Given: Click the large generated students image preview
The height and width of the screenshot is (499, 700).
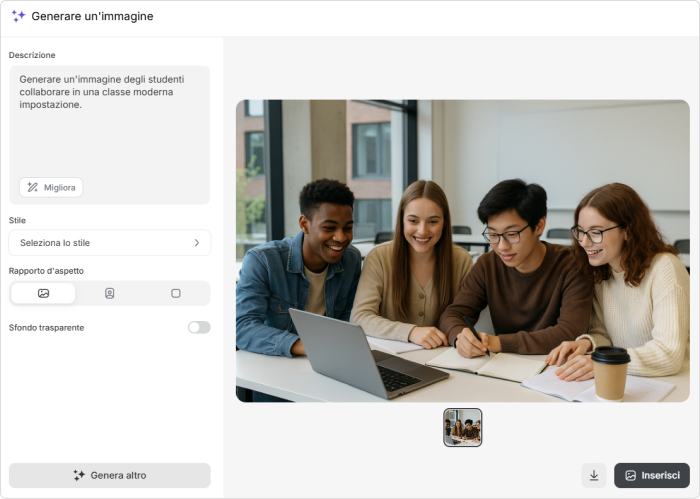Looking at the screenshot, I should pyautogui.click(x=462, y=251).
